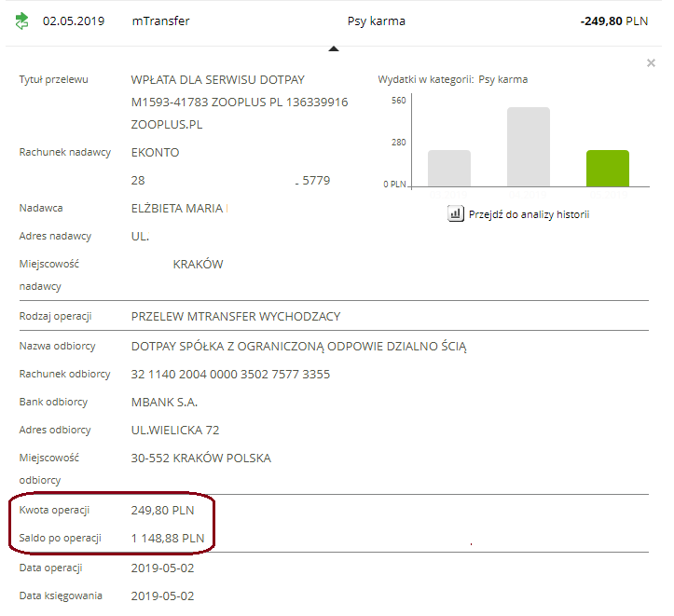This screenshot has height=616, width=674.
Task: Click the -249,80 PLN header amount
Action: pyautogui.click(x=613, y=21)
